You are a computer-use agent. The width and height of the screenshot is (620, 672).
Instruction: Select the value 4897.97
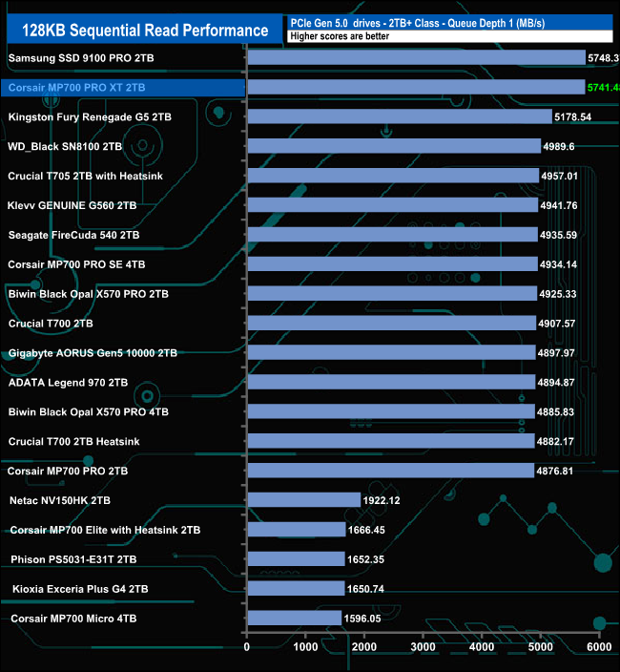[556, 353]
